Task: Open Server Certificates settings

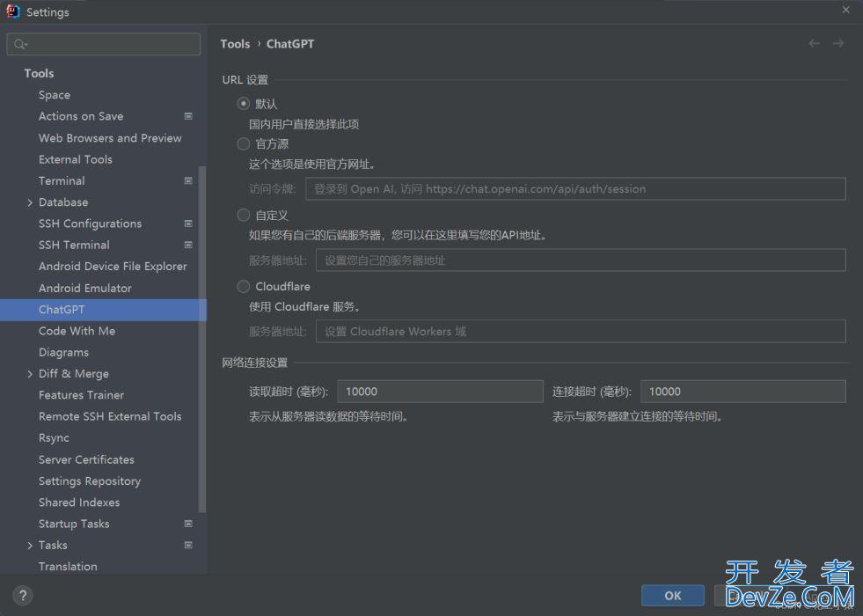Action: coord(86,459)
